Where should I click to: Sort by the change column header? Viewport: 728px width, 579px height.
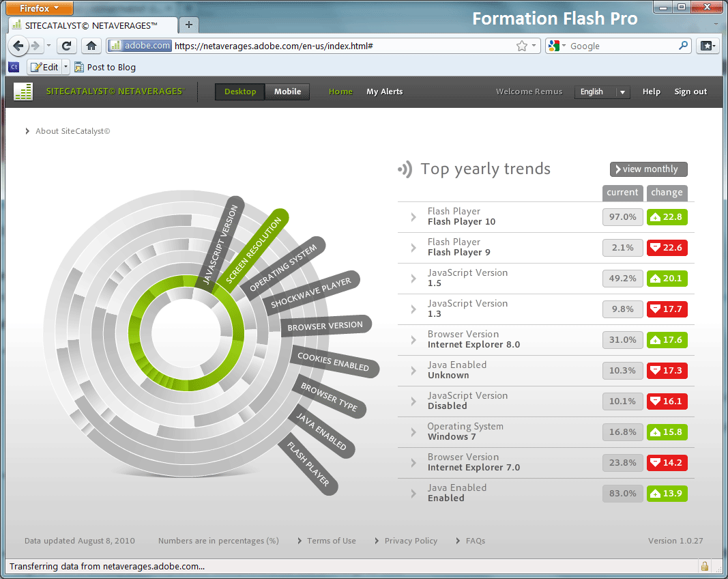coord(667,193)
